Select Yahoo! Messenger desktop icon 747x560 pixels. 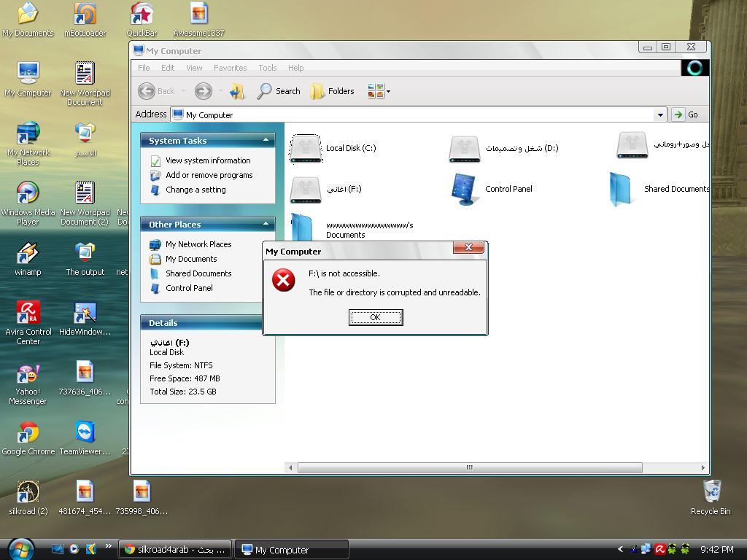[x=28, y=383]
